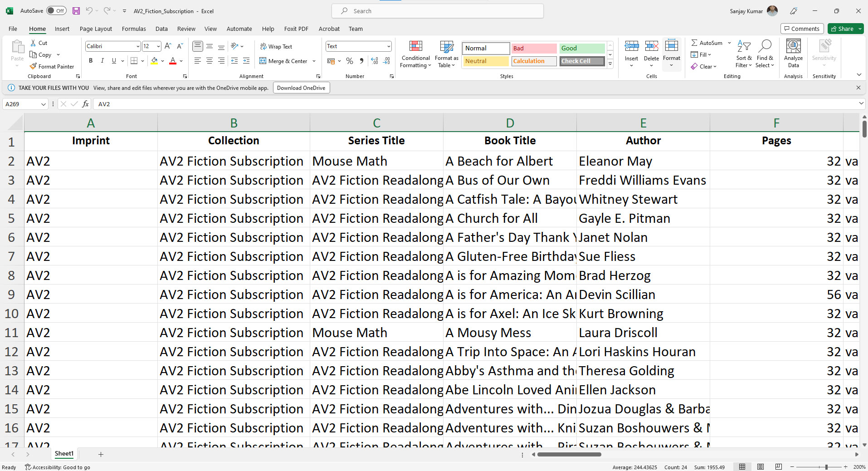868x471 pixels.
Task: Click the Search box in title bar
Action: [438, 11]
